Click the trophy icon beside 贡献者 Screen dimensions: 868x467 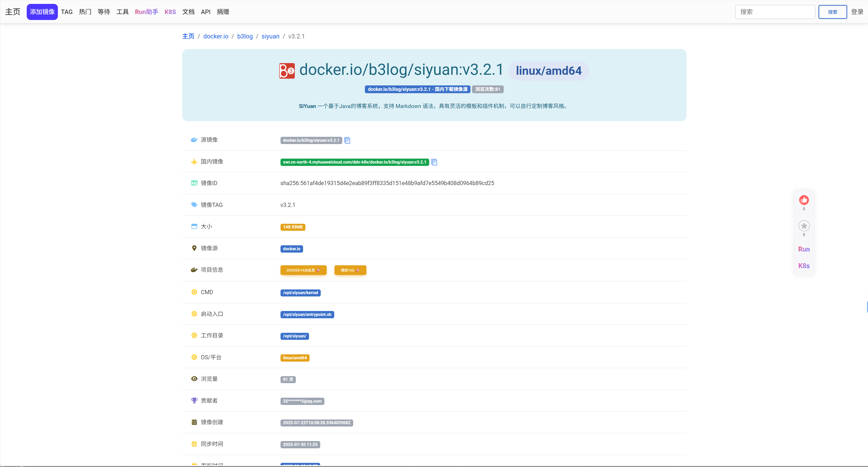(x=194, y=401)
